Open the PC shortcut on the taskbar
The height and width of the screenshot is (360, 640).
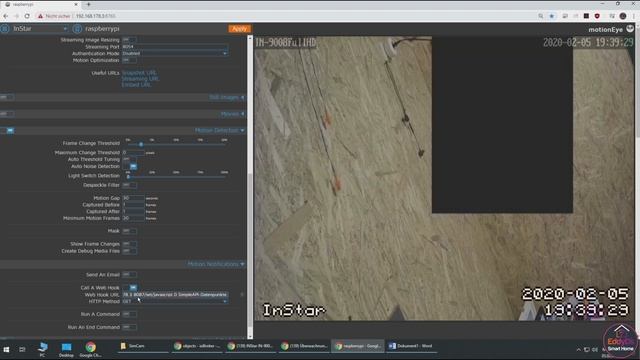pos(42,349)
